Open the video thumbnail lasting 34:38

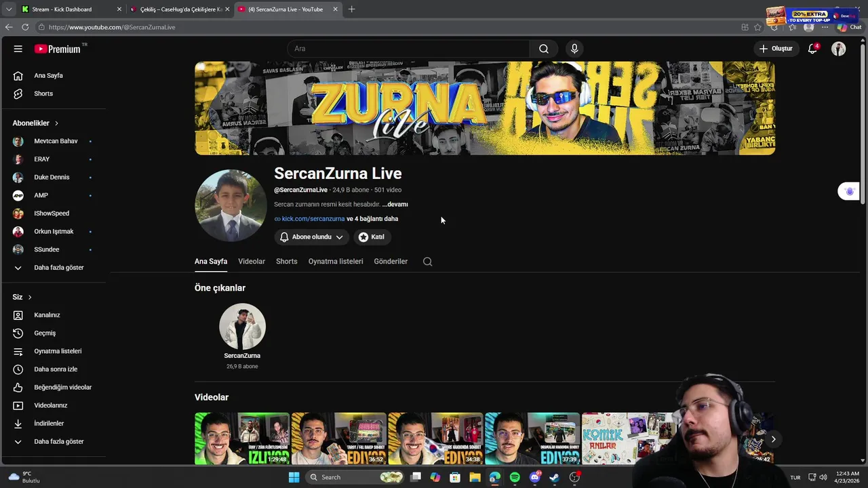(435, 439)
